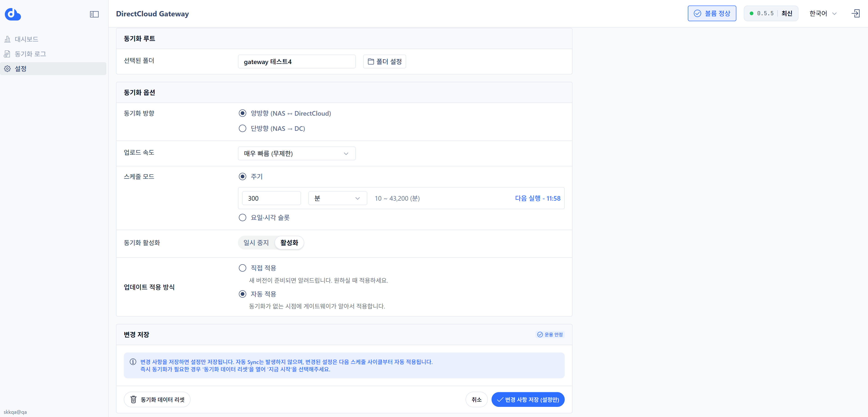The width and height of the screenshot is (868, 417).
Task: Select 단방향 (NAS → DC) sync direction
Action: point(243,129)
